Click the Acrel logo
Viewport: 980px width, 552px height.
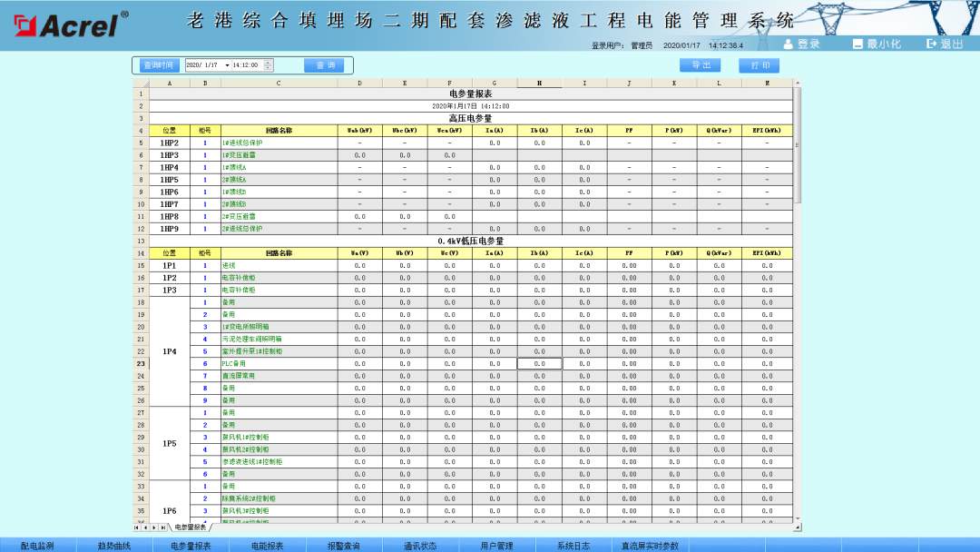[x=71, y=25]
